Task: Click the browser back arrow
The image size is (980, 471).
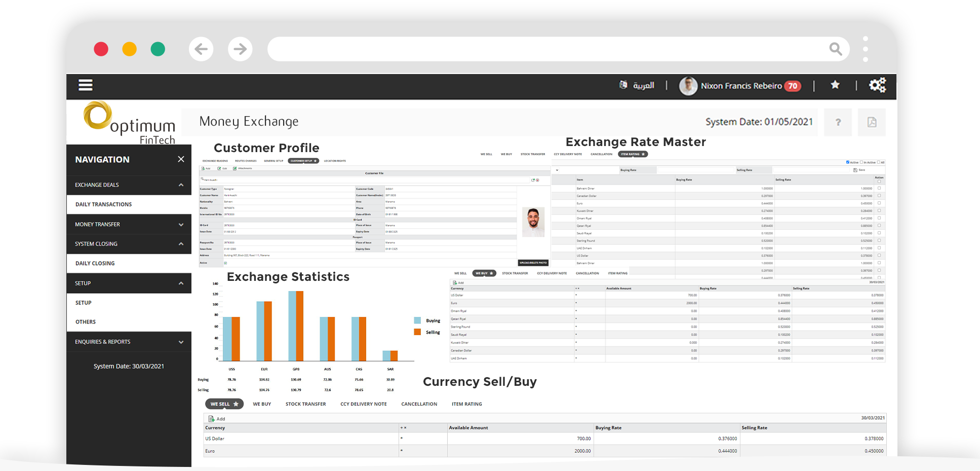Action: click(201, 49)
